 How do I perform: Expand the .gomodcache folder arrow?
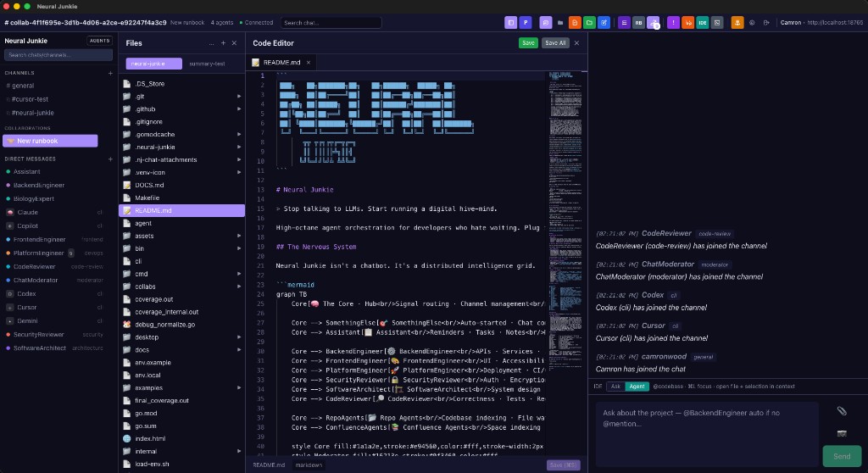(239, 135)
